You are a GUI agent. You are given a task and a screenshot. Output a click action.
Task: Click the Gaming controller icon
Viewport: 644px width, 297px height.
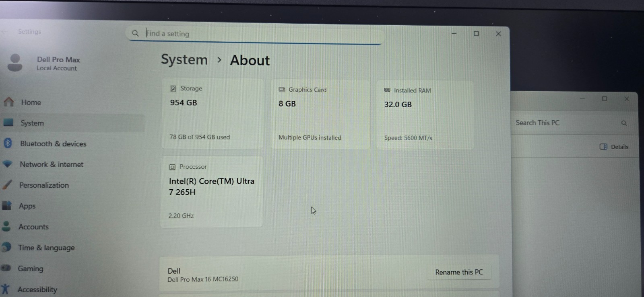point(6,268)
